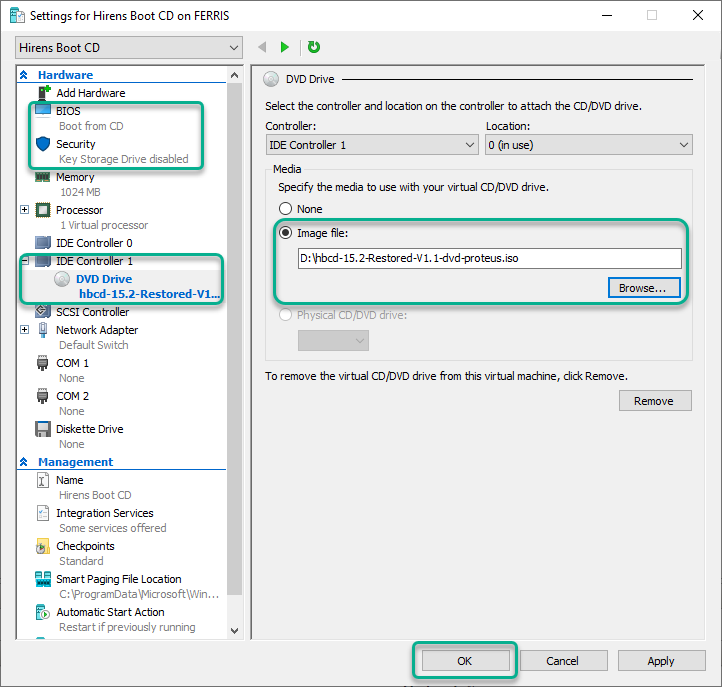Open the Location dropdown showing 0 (in use)
Screen dimensions: 722x687
click(x=588, y=145)
